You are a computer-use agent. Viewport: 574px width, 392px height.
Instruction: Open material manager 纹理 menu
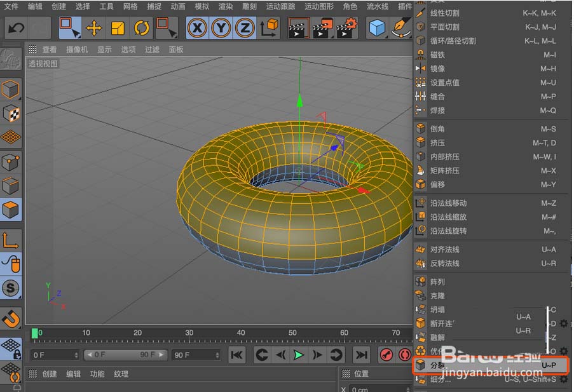coord(121,374)
